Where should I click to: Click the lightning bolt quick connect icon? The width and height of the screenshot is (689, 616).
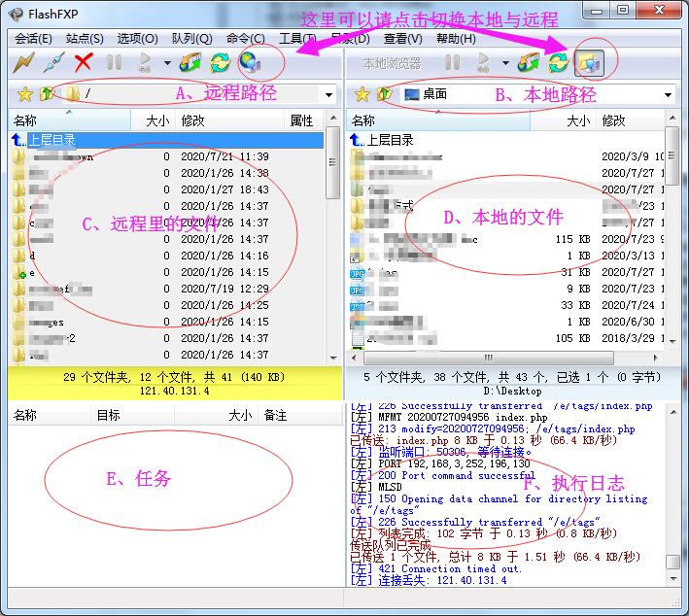(x=23, y=62)
